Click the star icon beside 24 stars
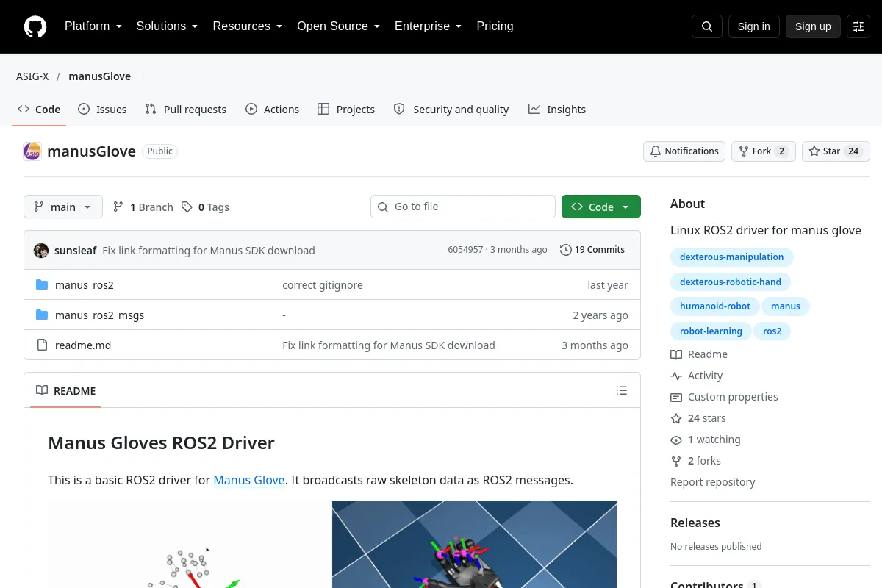Image resolution: width=882 pixels, height=588 pixels. [676, 418]
